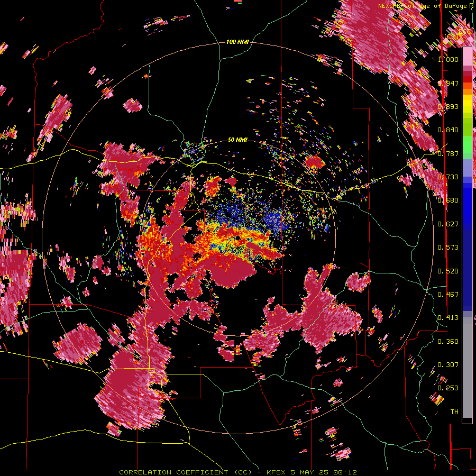The width and height of the screenshot is (476, 476).
Task: Click the 0.307 scale value
Action: click(448, 364)
